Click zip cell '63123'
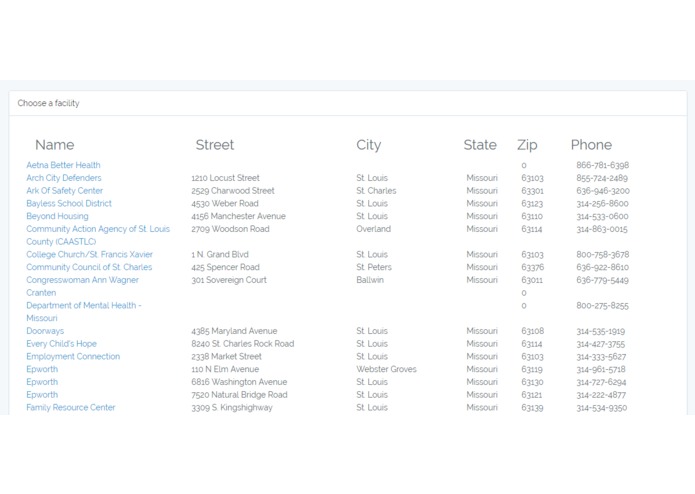This screenshot has height=494, width=695. 532,204
